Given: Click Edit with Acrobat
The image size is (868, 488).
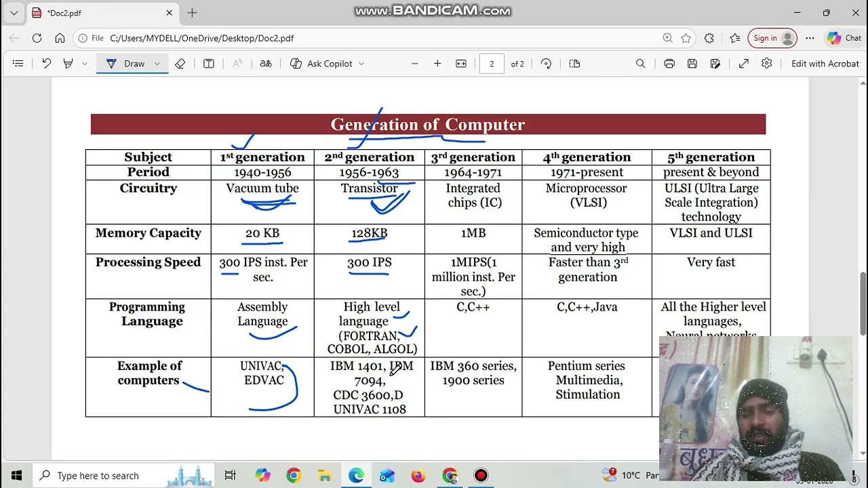Looking at the screenshot, I should coord(825,63).
